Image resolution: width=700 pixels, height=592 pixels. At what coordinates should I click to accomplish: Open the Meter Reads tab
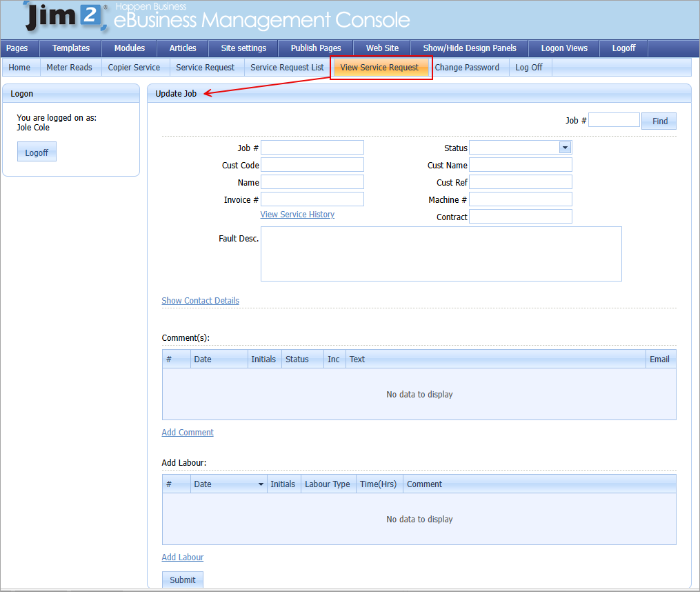click(69, 67)
